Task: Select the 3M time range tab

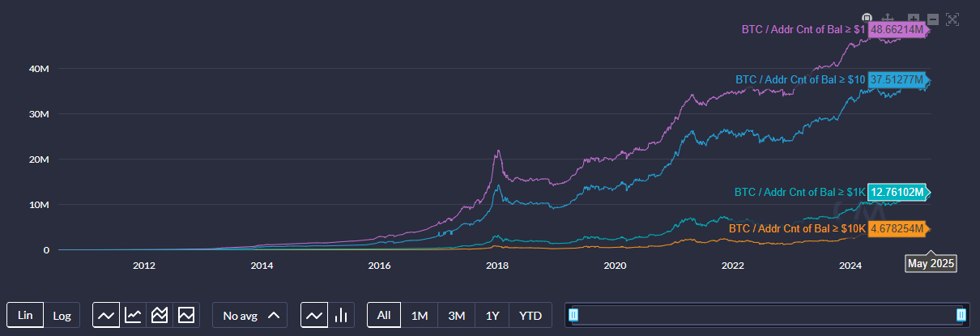Action: tap(456, 315)
